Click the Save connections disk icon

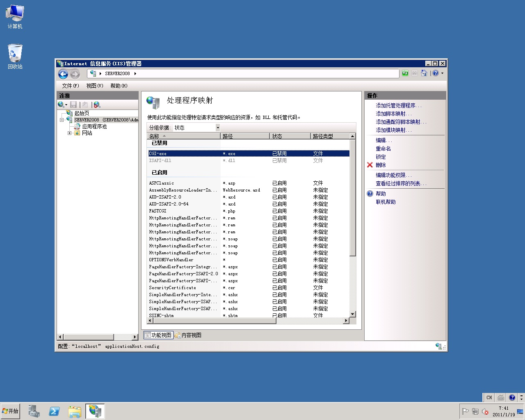[x=73, y=105]
